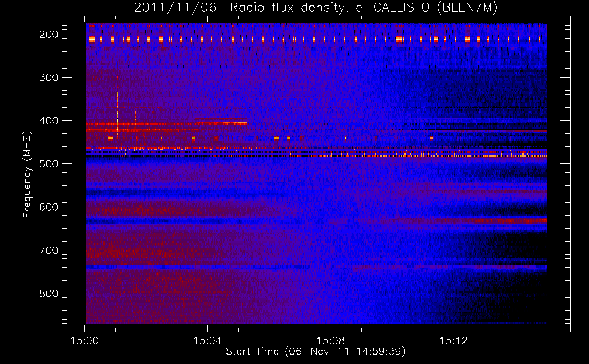Click the 600 frequency tick label

point(49,207)
